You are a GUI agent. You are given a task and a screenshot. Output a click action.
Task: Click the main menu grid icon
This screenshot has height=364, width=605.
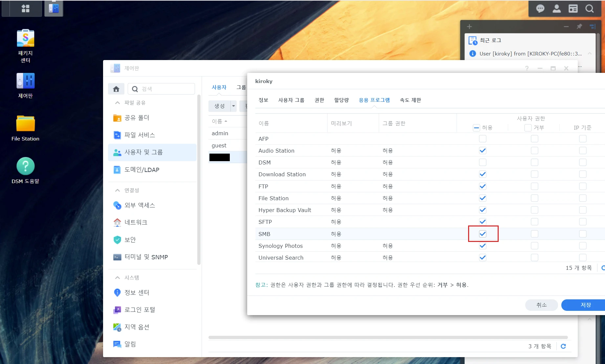[x=25, y=9]
